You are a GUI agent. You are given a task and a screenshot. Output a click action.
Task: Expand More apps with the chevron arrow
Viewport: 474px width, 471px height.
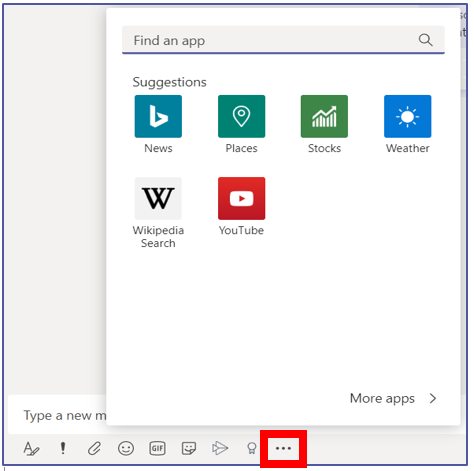pyautogui.click(x=433, y=398)
